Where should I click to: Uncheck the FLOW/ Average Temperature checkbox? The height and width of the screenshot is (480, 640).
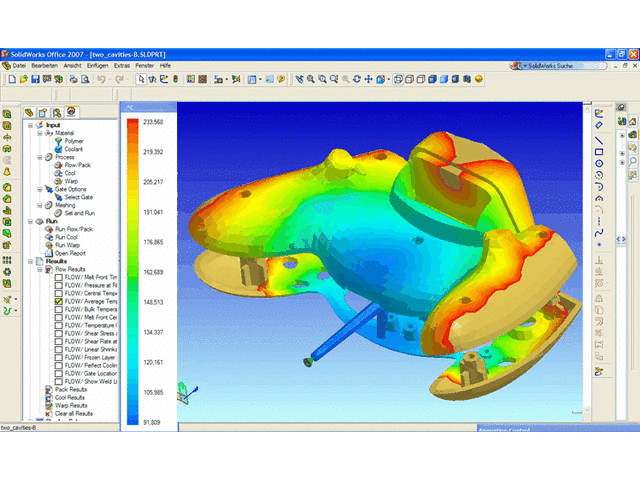59,301
